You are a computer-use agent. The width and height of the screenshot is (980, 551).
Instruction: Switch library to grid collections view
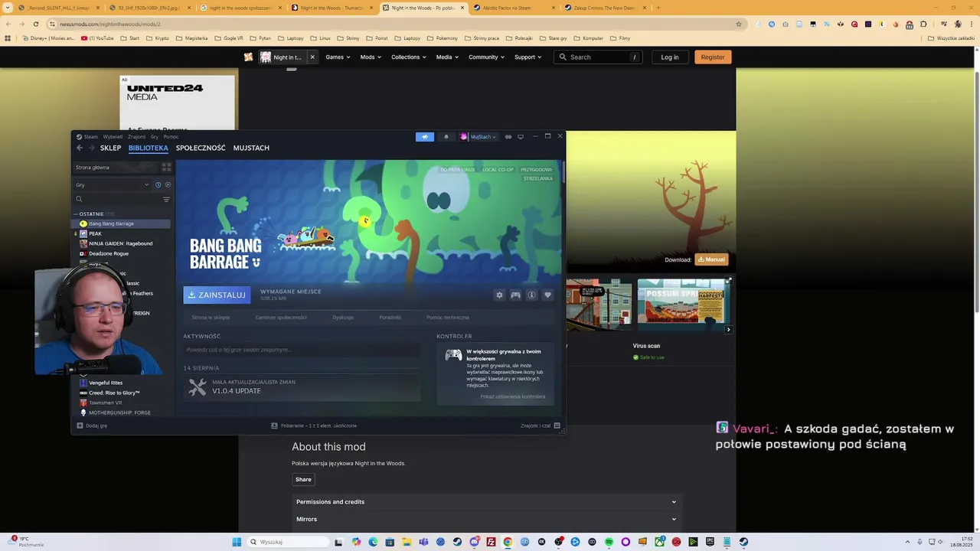coord(166,167)
